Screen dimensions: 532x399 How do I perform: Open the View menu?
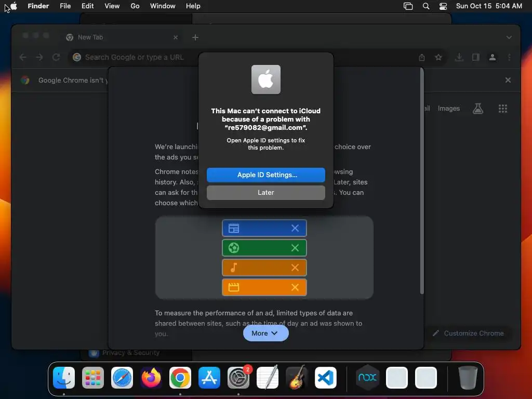pos(112,6)
